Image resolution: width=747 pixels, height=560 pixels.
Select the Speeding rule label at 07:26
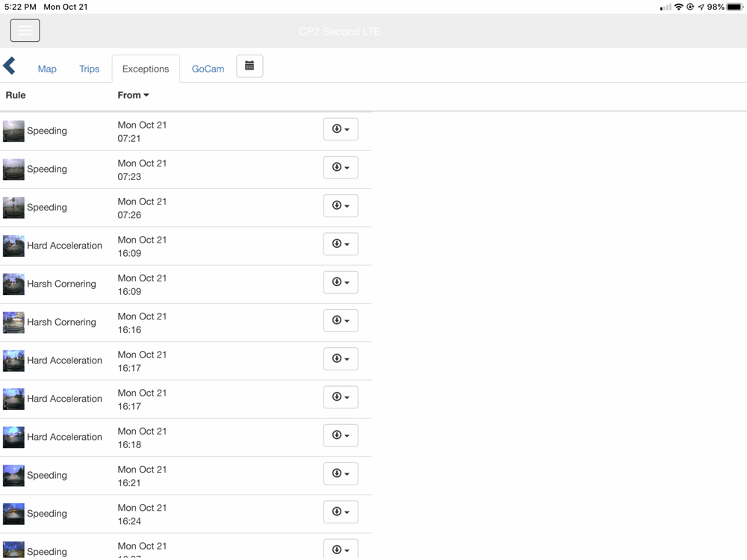click(46, 208)
